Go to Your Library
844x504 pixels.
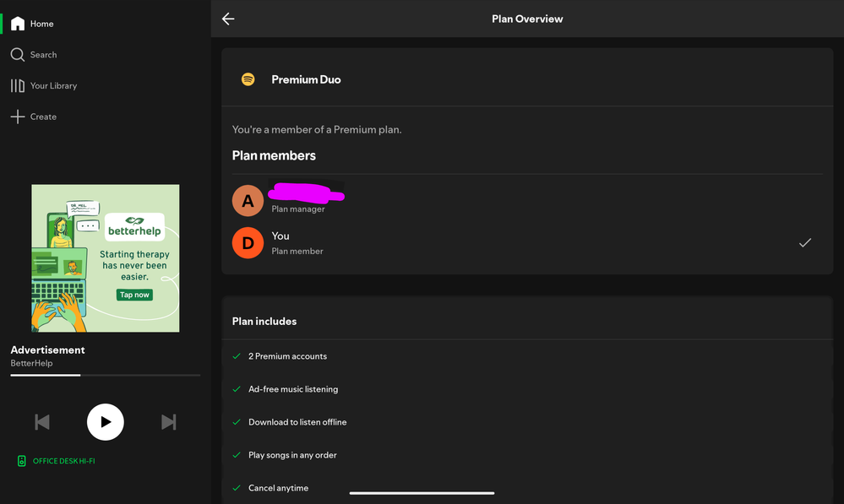tap(44, 85)
